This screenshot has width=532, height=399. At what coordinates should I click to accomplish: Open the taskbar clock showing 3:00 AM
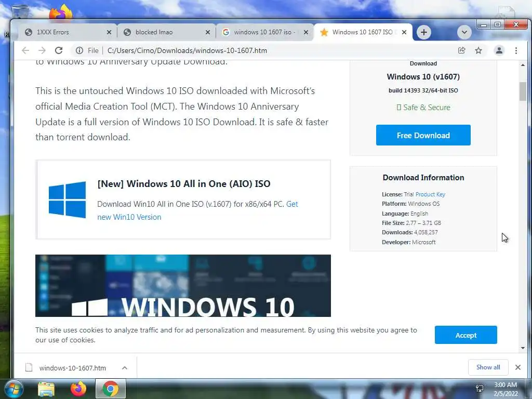pyautogui.click(x=506, y=389)
